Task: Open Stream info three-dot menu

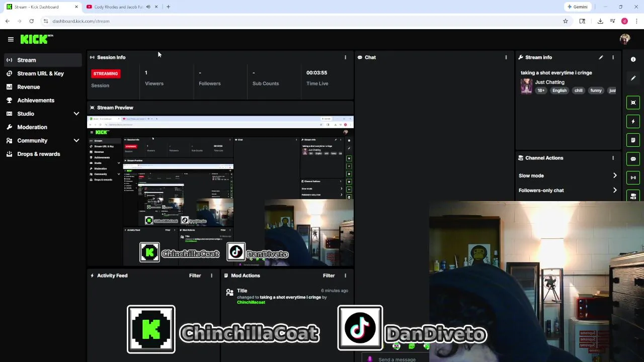Action: [x=613, y=57]
